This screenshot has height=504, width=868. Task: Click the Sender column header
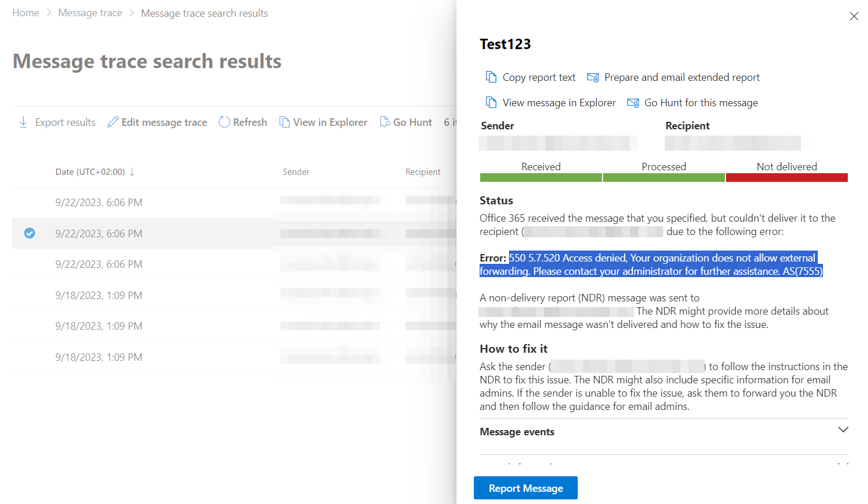pos(296,172)
